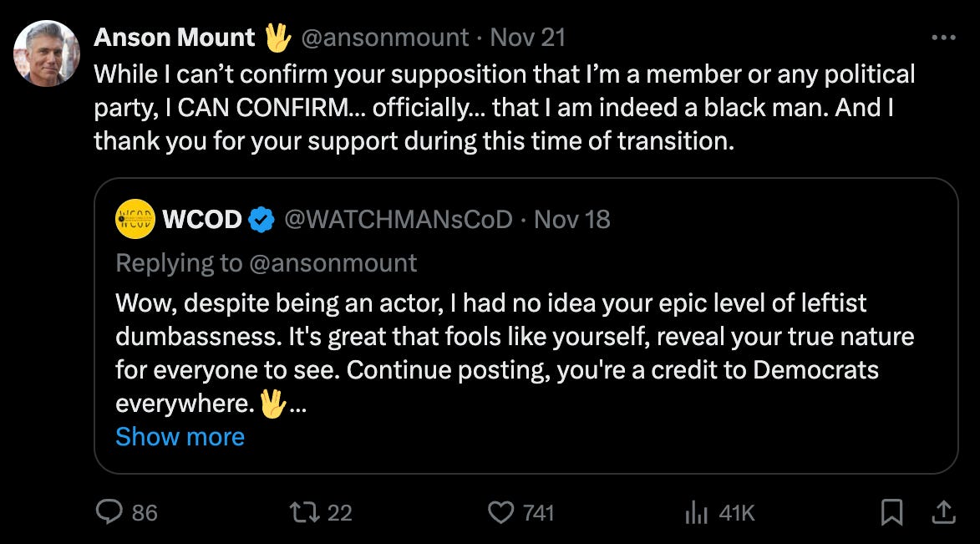980x544 pixels.
Task: Open the three-dot more options menu
Action: coord(942,38)
